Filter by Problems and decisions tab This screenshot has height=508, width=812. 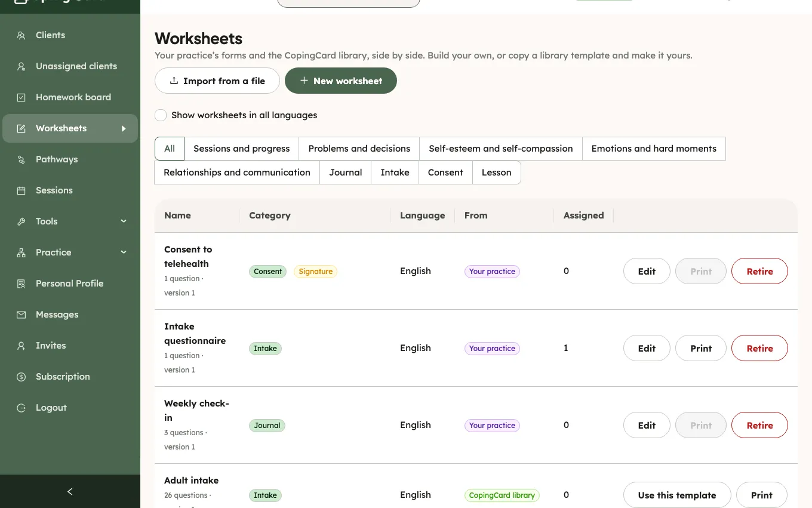(359, 149)
